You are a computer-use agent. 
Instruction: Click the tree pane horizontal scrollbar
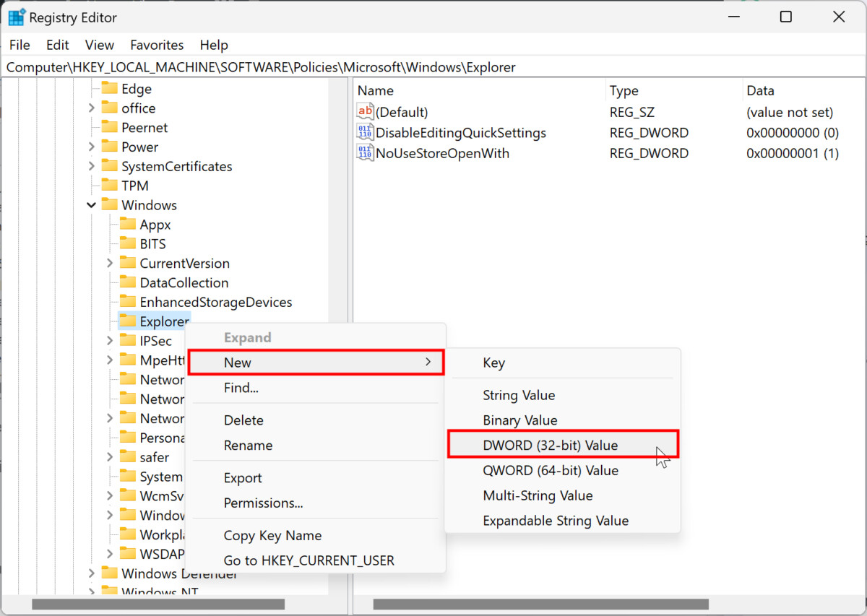158,604
